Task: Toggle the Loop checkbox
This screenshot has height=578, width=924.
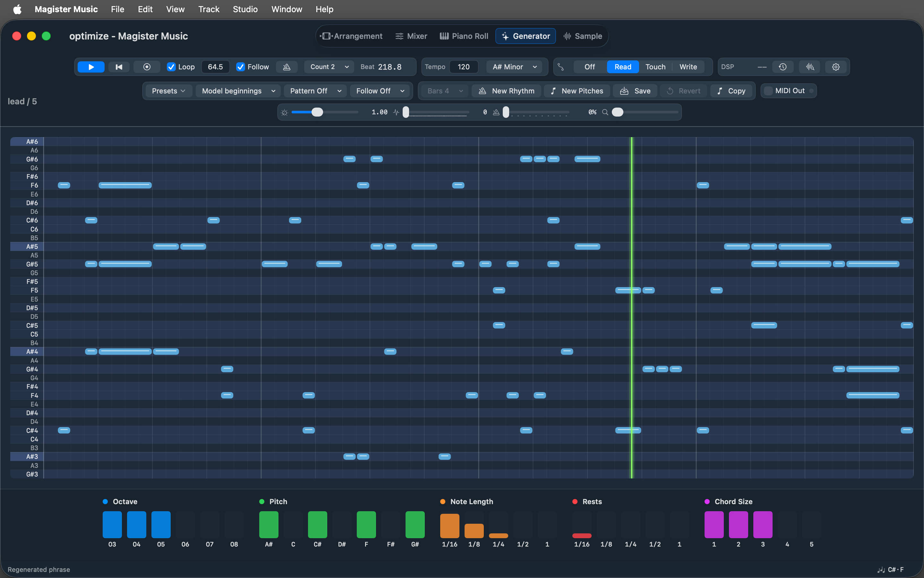Action: (171, 67)
